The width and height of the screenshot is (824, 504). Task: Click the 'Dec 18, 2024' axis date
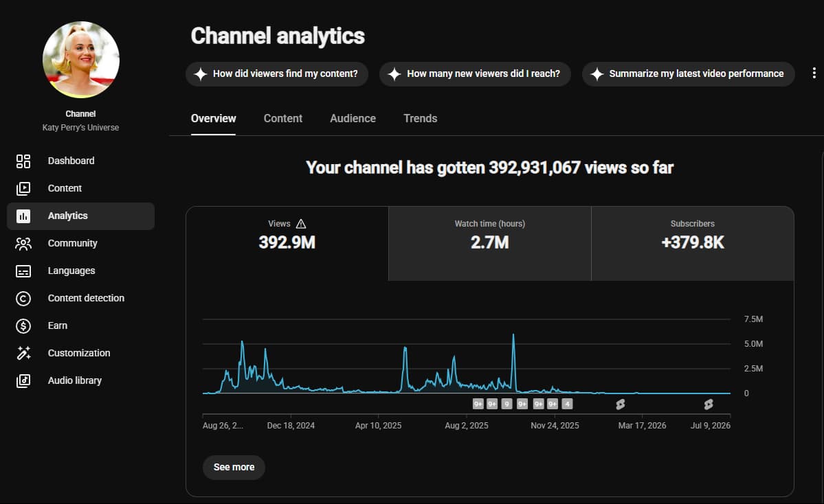coord(291,426)
